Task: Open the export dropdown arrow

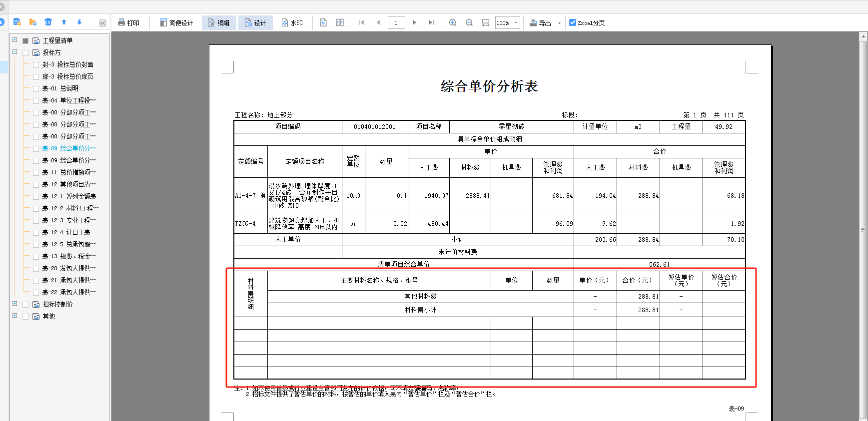Action: pos(559,23)
